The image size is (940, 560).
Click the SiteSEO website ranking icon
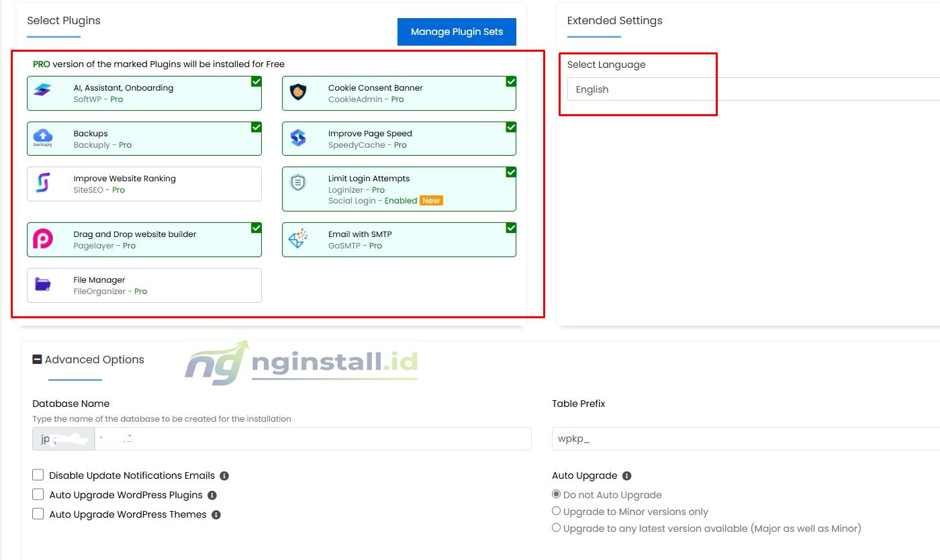[42, 184]
